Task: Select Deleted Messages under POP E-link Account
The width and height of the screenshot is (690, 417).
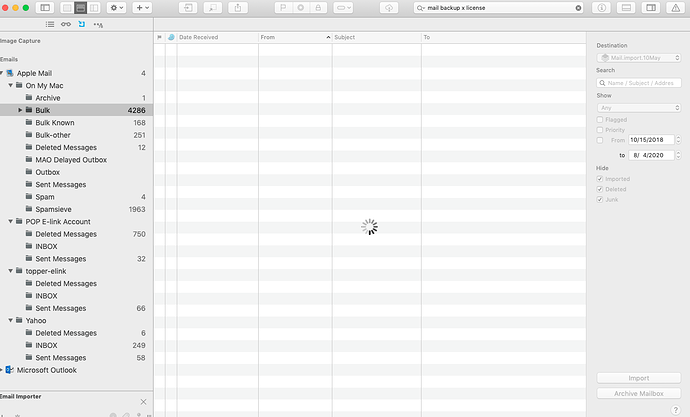Action: point(77,234)
